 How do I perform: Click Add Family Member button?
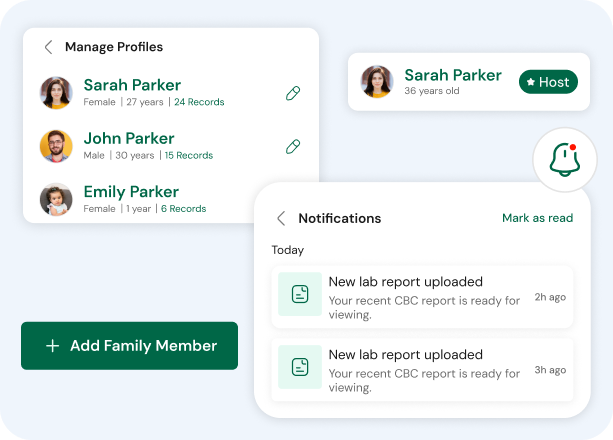coord(129,346)
